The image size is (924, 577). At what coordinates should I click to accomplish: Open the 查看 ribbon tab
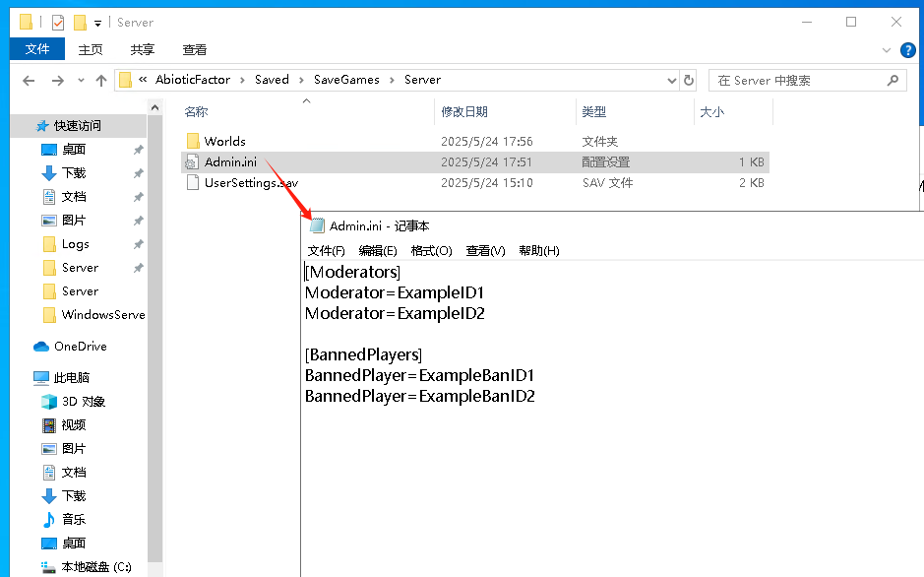(194, 49)
